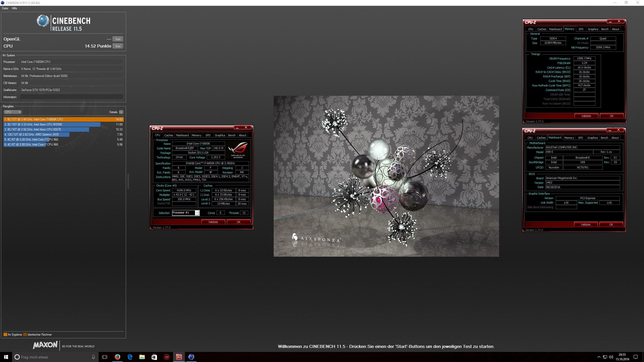Select CPU tab in CPU-Z Memory window
This screenshot has width=644, height=362.
tap(531, 29)
